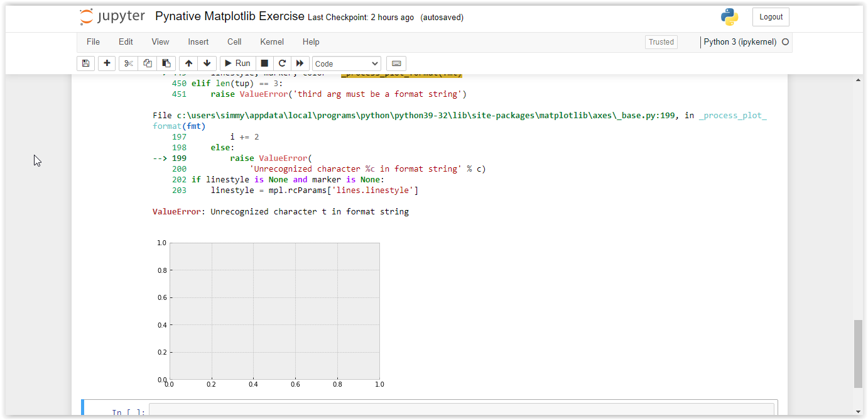Open the Cell menu

click(234, 41)
